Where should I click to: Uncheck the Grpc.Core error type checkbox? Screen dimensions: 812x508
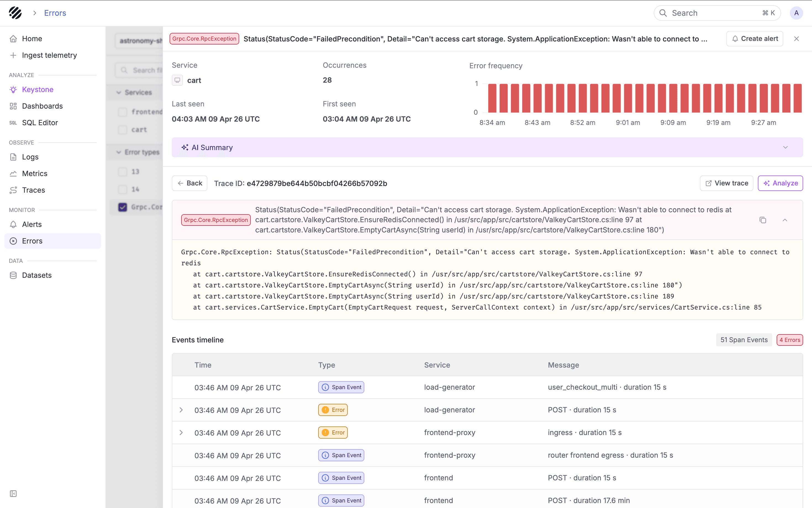(123, 207)
